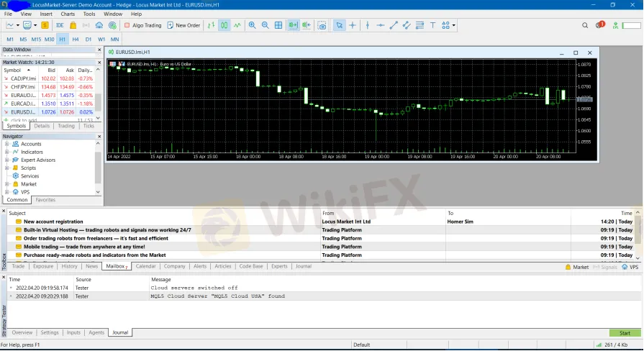Switch to the Calendar tab in Toolbox
The width and height of the screenshot is (644, 351).
145,266
